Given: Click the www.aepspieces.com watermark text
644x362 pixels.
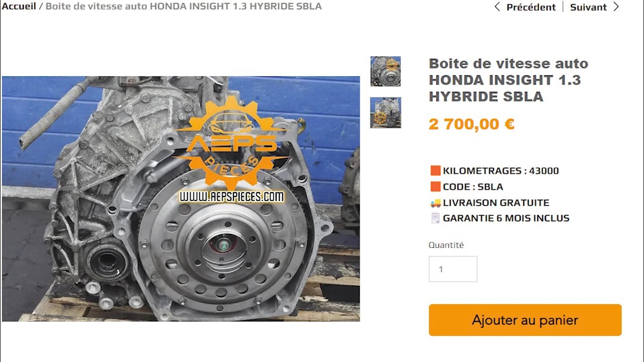Looking at the screenshot, I should pyautogui.click(x=232, y=197).
